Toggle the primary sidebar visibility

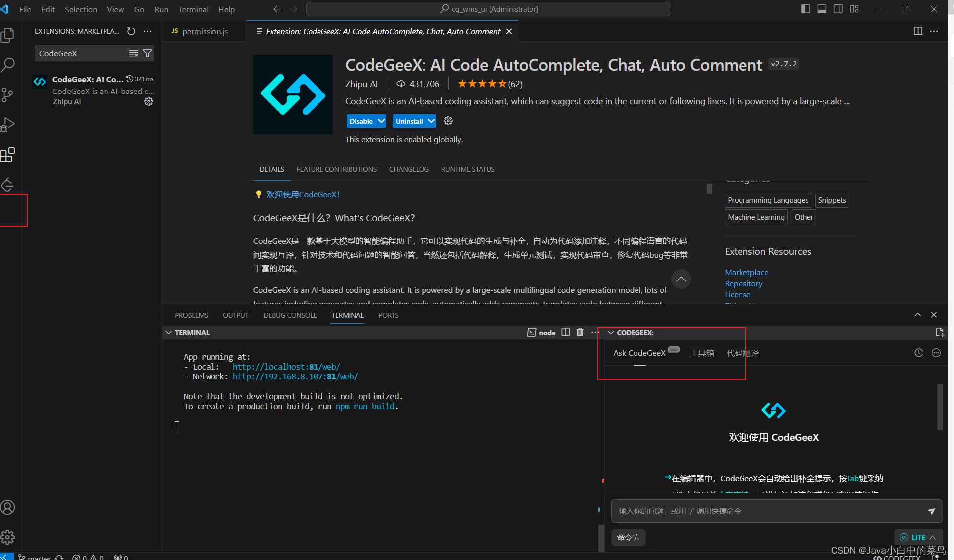805,9
